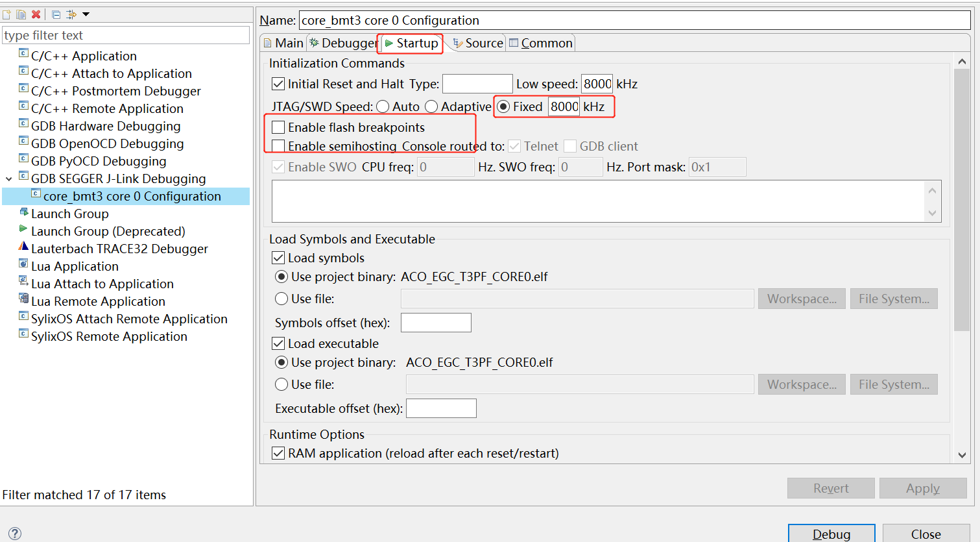
Task: Select the Adaptive JTAG/SWD speed radio
Action: pyautogui.click(x=431, y=106)
